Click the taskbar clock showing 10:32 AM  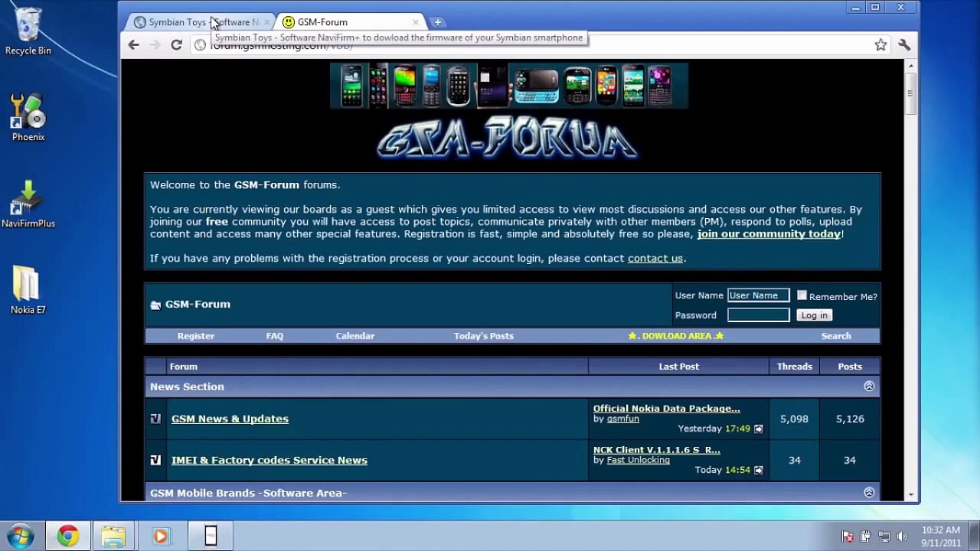[941, 536]
